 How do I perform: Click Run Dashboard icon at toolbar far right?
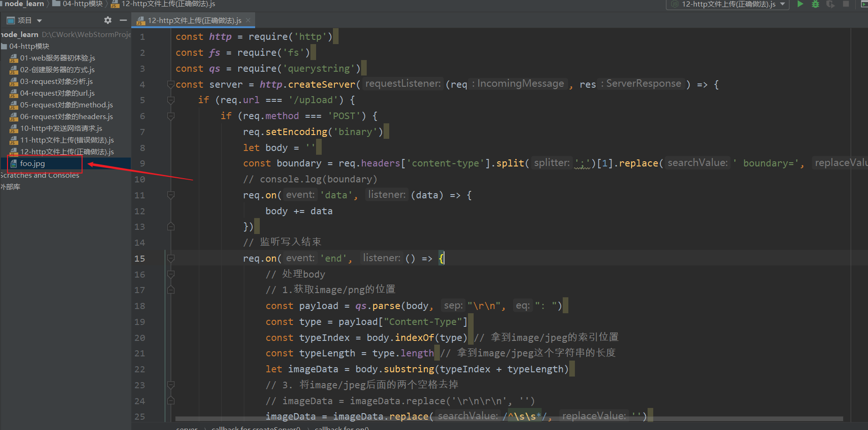pos(864,4)
